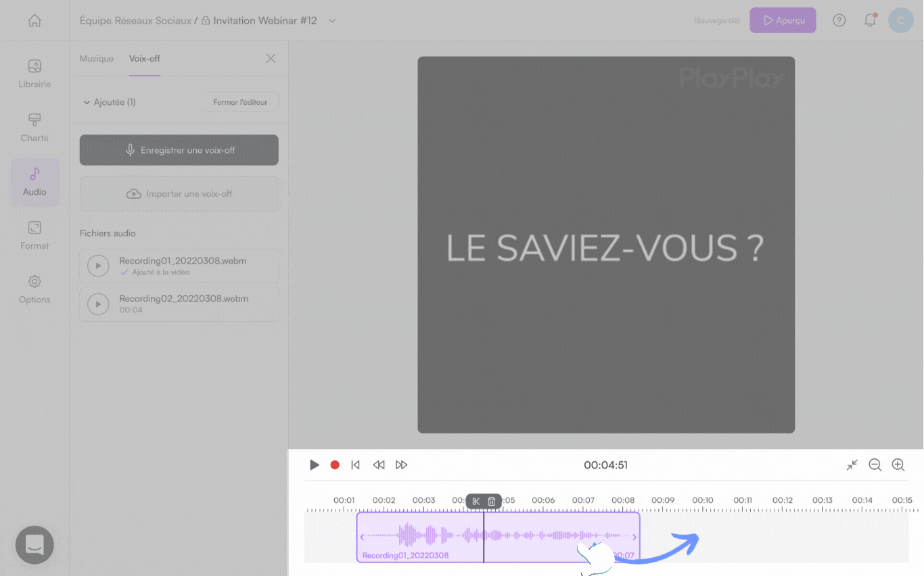Click the Invitation Webinar #12 title
This screenshot has height=576, width=924.
[265, 21]
